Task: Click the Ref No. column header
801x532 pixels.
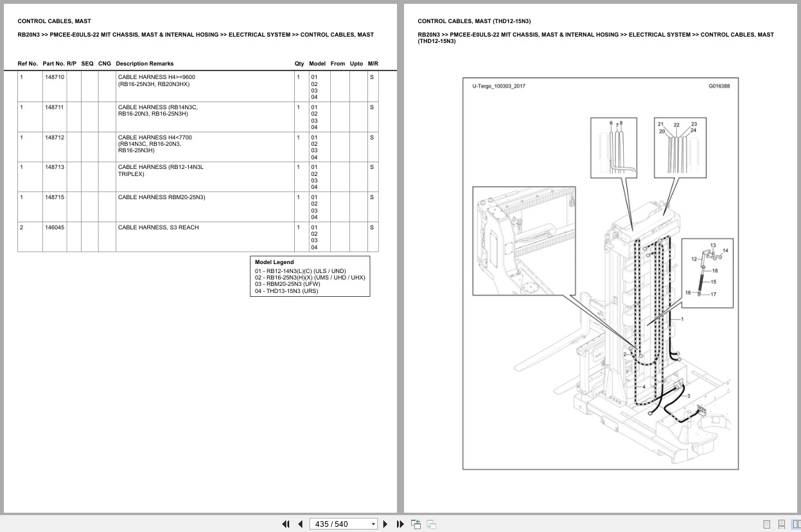Action: coord(28,64)
